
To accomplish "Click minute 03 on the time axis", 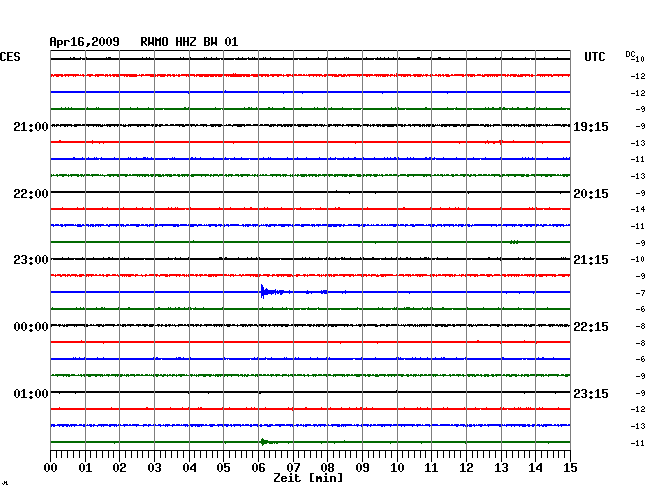I will click(x=154, y=468).
